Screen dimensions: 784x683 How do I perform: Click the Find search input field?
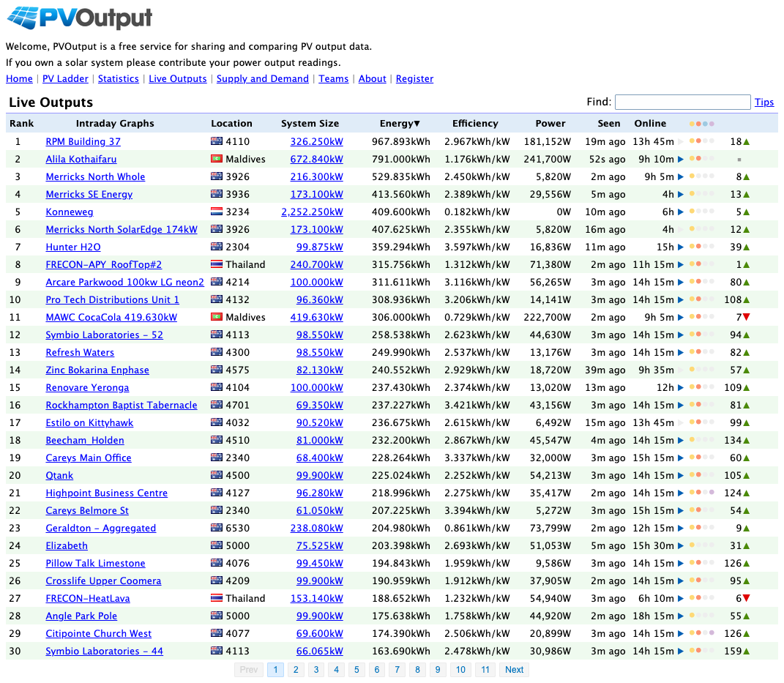pyautogui.click(x=682, y=102)
